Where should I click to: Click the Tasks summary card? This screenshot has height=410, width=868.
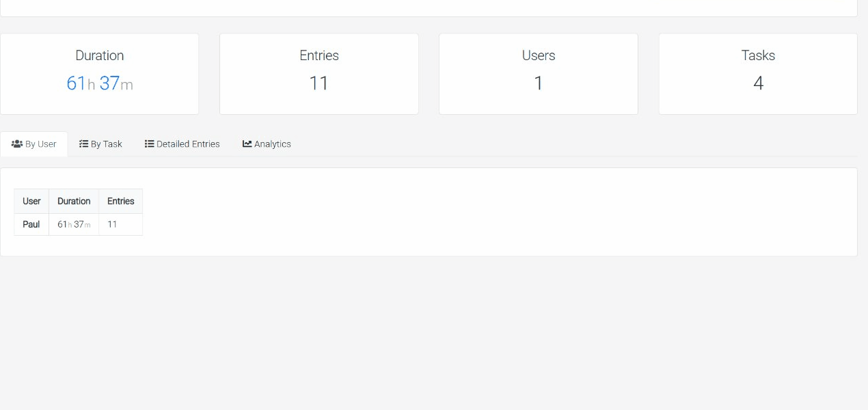pyautogui.click(x=757, y=73)
